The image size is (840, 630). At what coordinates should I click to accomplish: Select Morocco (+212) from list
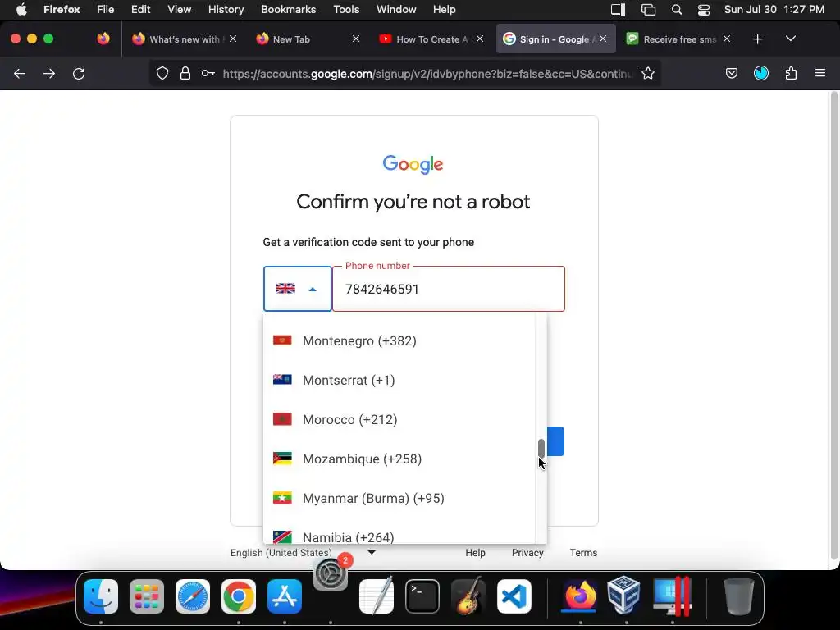pos(399,419)
